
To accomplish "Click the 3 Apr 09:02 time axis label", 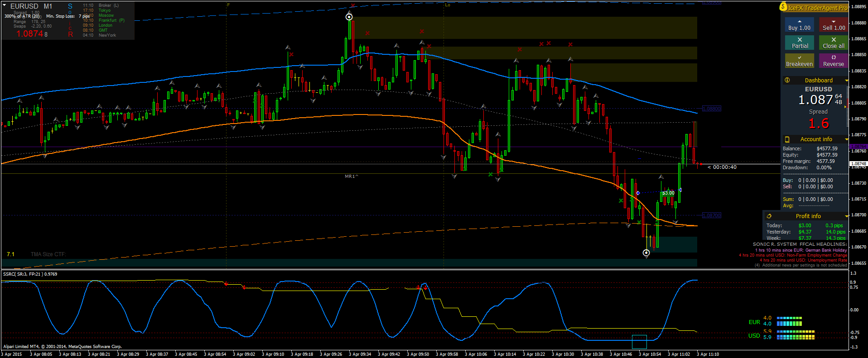I will pos(244,354).
